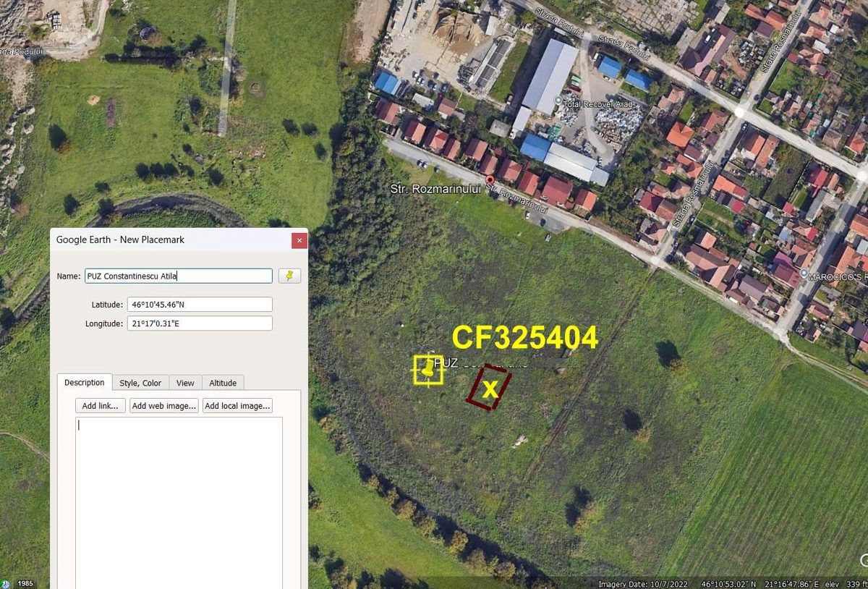Click the MAROCICO'S place label on map
The image size is (868, 589).
(839, 277)
